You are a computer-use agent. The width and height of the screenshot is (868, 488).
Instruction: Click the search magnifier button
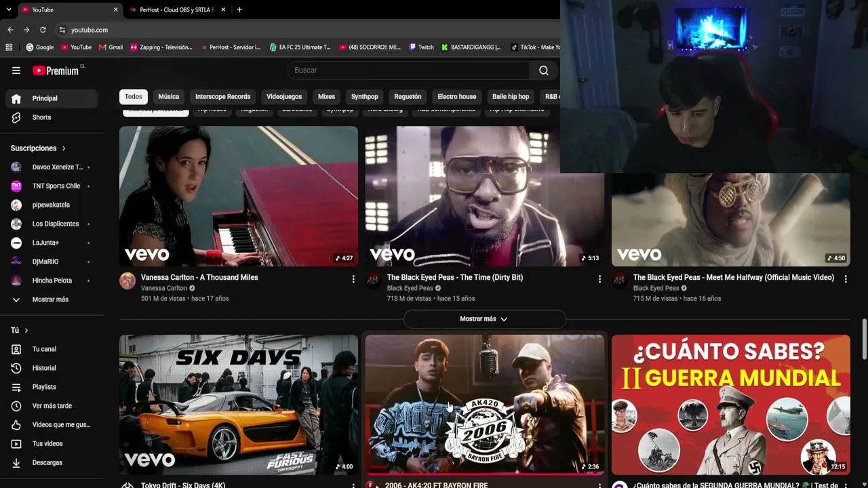[544, 70]
